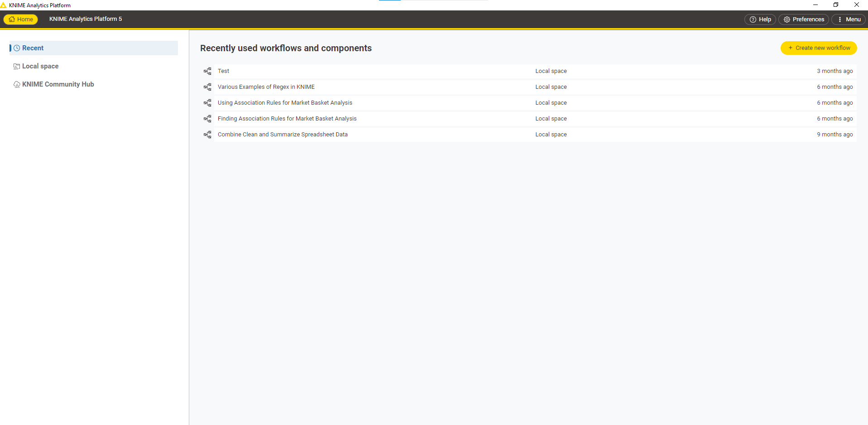Open KNIME Community Hub in the sidebar
The width and height of the screenshot is (868, 425).
(94, 84)
